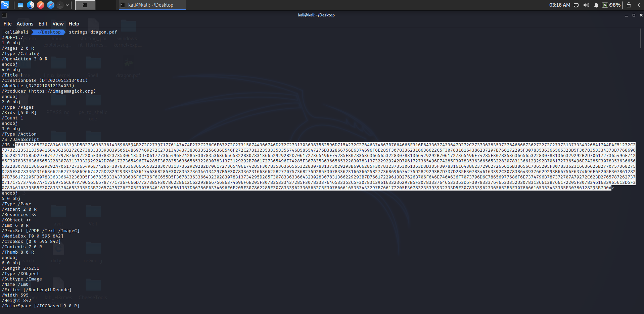Click the terminal emulator icon in the panel
Screen dimensions: 644x314
60,5
